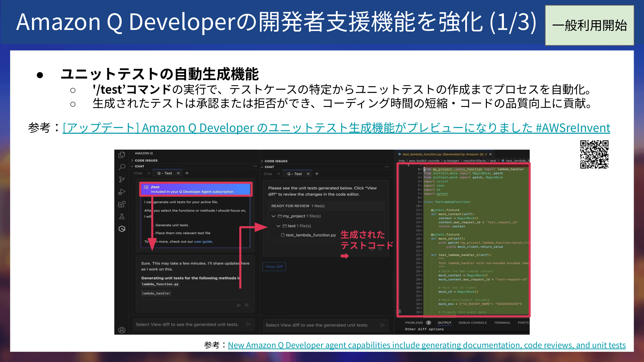Collapse the test folder chevron
The image size is (644, 362).
coord(279,226)
